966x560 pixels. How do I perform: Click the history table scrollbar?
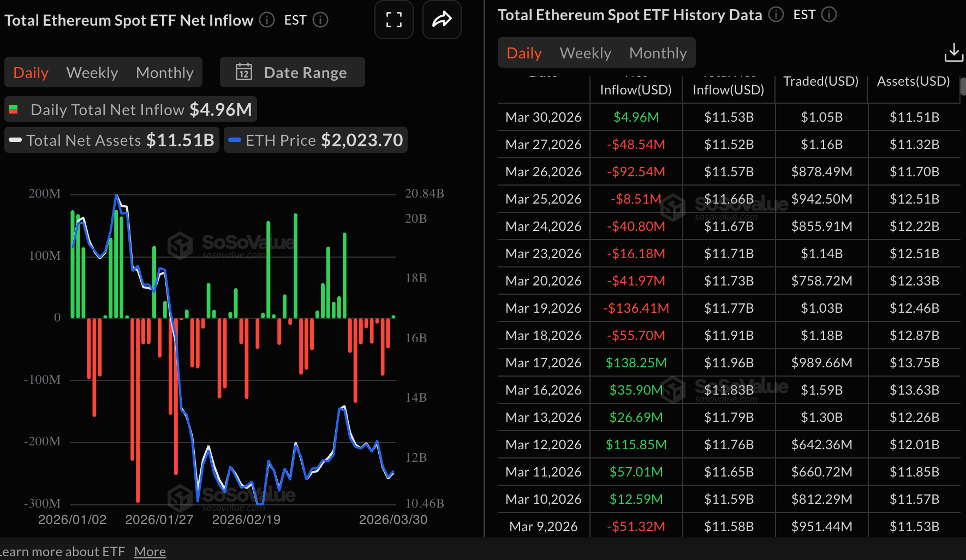coord(963,87)
